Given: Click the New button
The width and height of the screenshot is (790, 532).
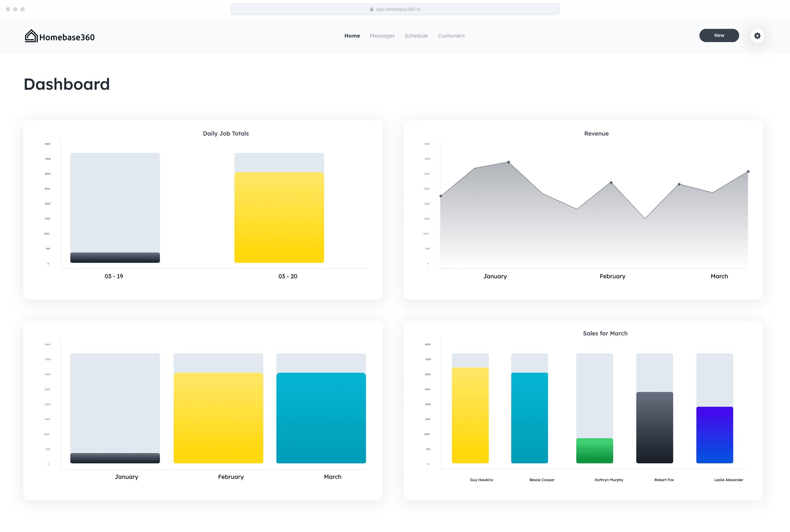Looking at the screenshot, I should click(x=719, y=36).
